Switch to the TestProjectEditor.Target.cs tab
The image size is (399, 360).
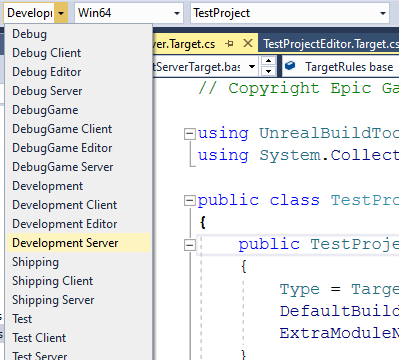tap(330, 44)
